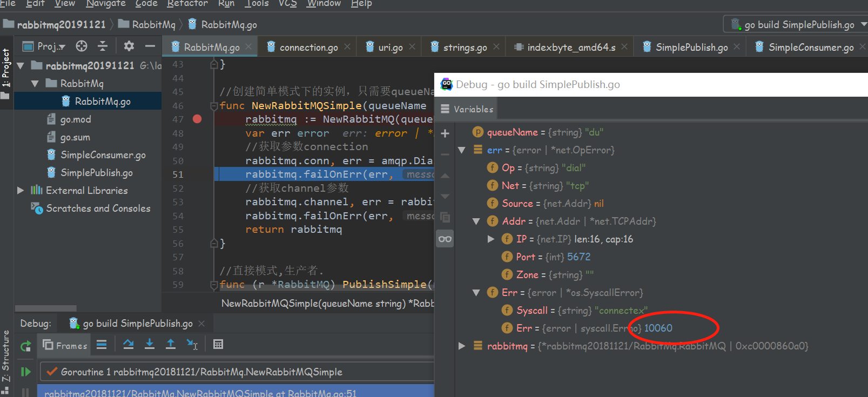Image resolution: width=868 pixels, height=397 pixels.
Task: Open run configuration dropdown go build SimplePublish.go
Action: point(796,24)
